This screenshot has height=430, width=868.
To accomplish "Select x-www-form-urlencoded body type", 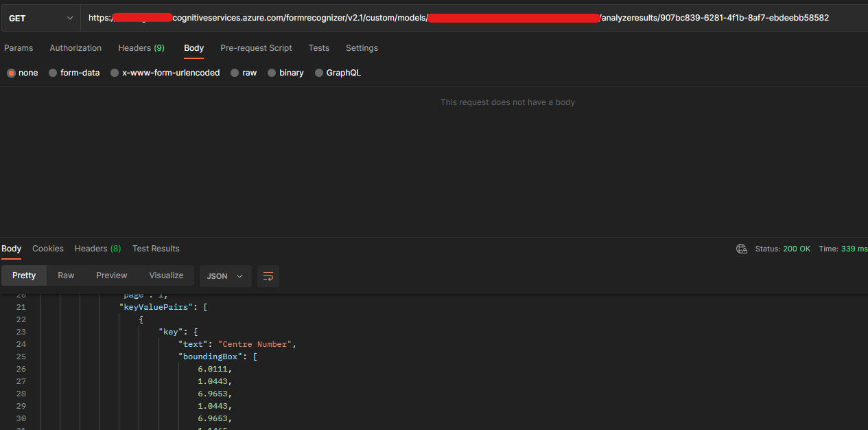I will 165,73.
